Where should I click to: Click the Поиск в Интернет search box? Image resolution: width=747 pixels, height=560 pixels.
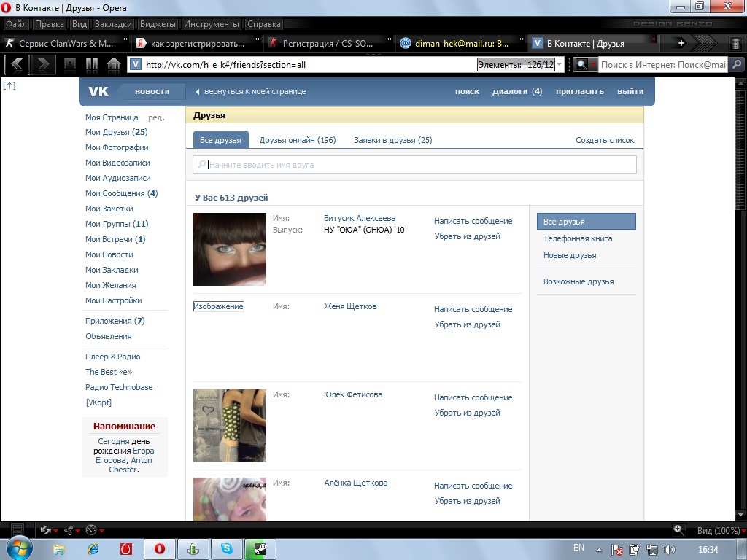click(x=663, y=64)
